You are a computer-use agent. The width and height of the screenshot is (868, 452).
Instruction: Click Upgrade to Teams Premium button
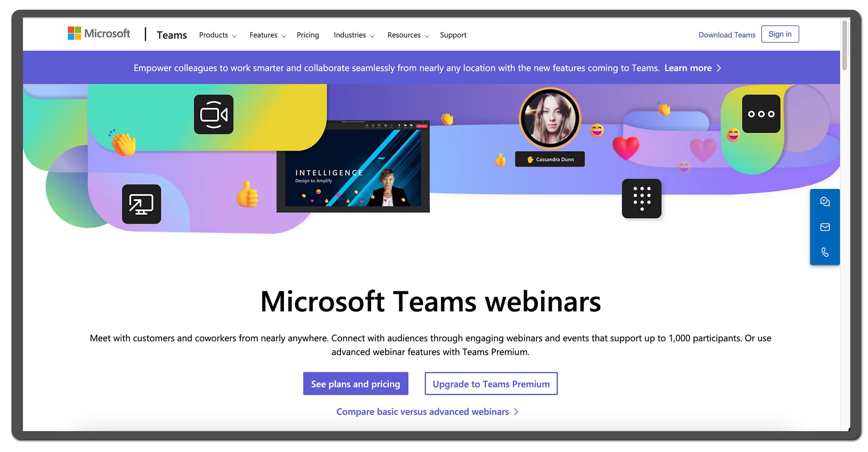pyautogui.click(x=491, y=384)
